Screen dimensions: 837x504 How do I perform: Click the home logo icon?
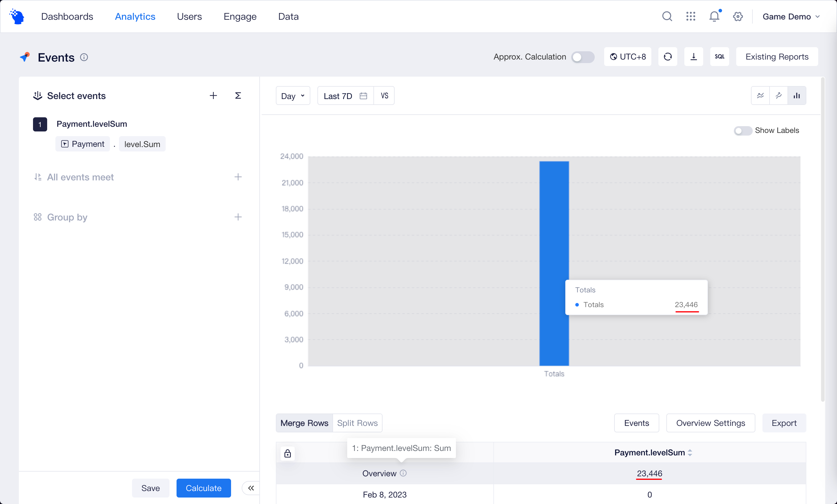pos(17,16)
